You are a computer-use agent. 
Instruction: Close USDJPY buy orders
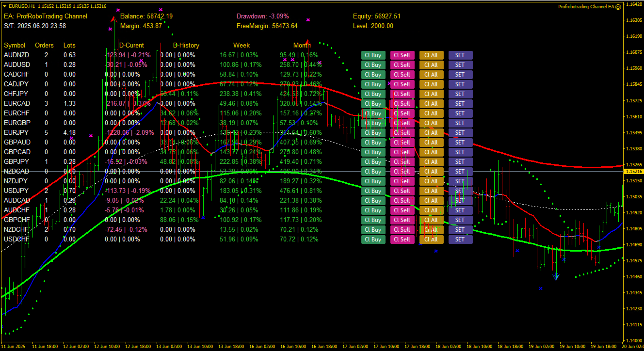(x=373, y=191)
